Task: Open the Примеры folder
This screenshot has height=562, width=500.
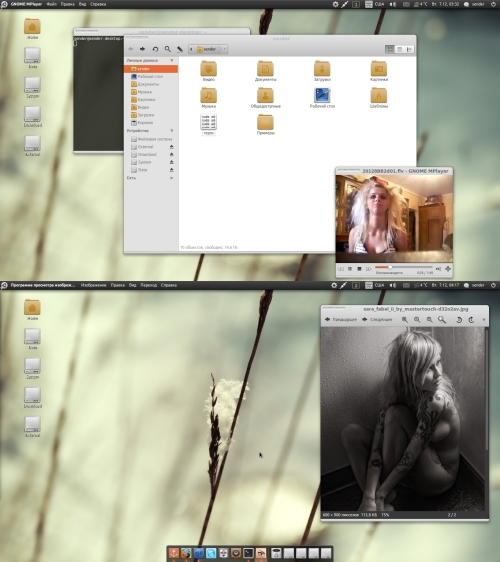Action: pos(265,122)
